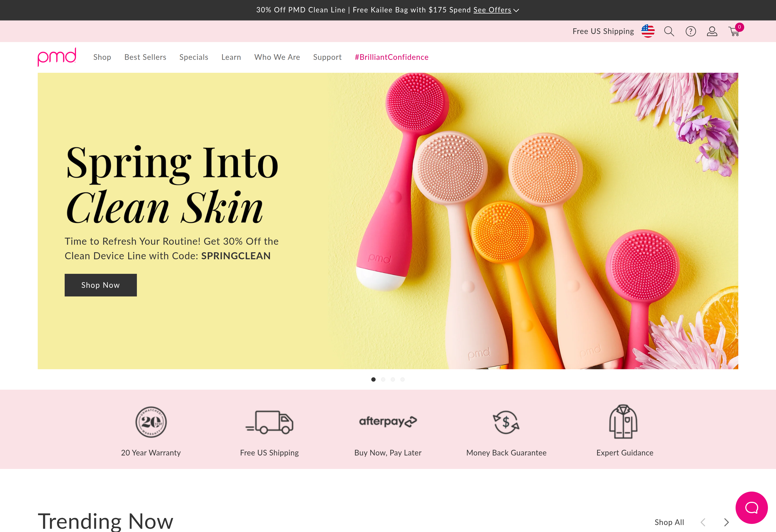Click the 20 year warranty badge icon
This screenshot has height=532, width=776.
point(151,422)
